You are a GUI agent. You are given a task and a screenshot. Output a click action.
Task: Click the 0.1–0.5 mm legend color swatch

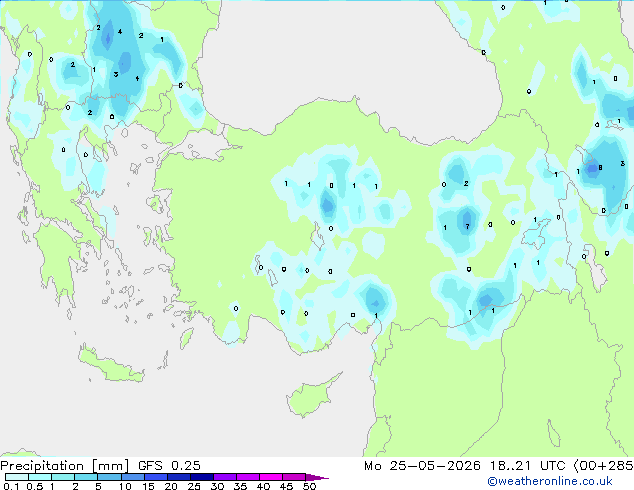(x=17, y=477)
